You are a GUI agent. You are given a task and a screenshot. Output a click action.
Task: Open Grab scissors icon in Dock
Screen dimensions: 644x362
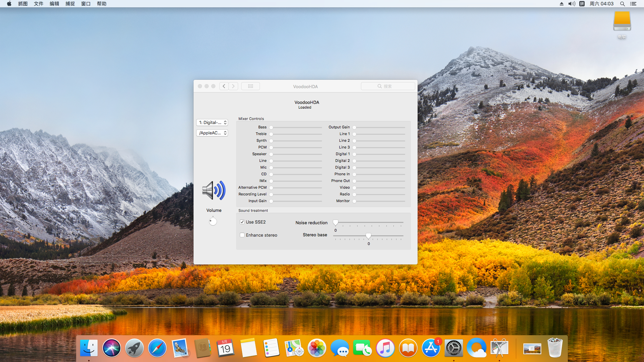coord(499,348)
